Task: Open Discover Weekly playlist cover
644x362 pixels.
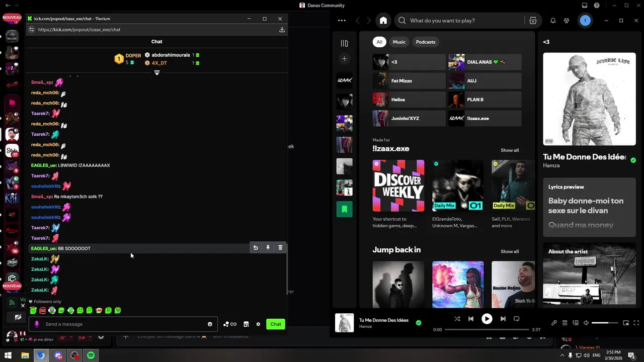Action: coord(398,186)
